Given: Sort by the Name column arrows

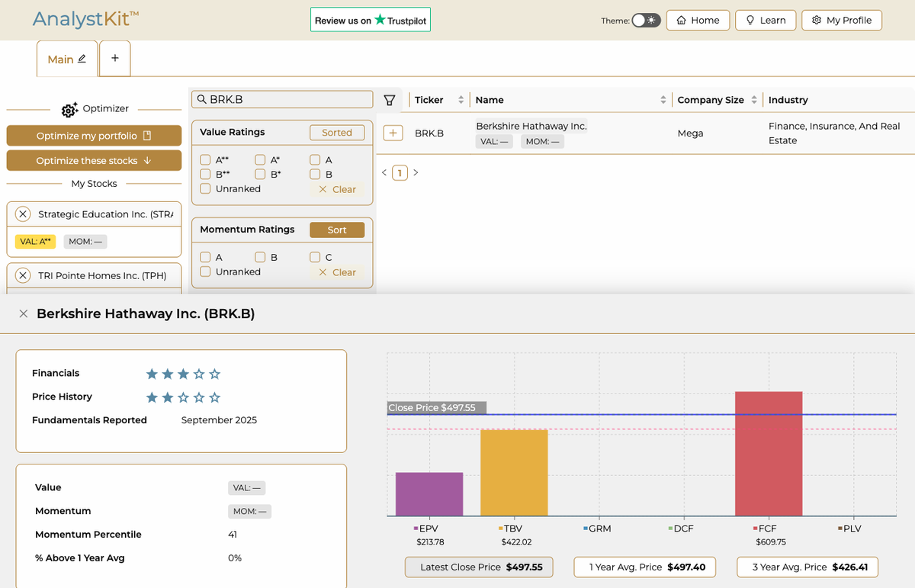Looking at the screenshot, I should [663, 100].
